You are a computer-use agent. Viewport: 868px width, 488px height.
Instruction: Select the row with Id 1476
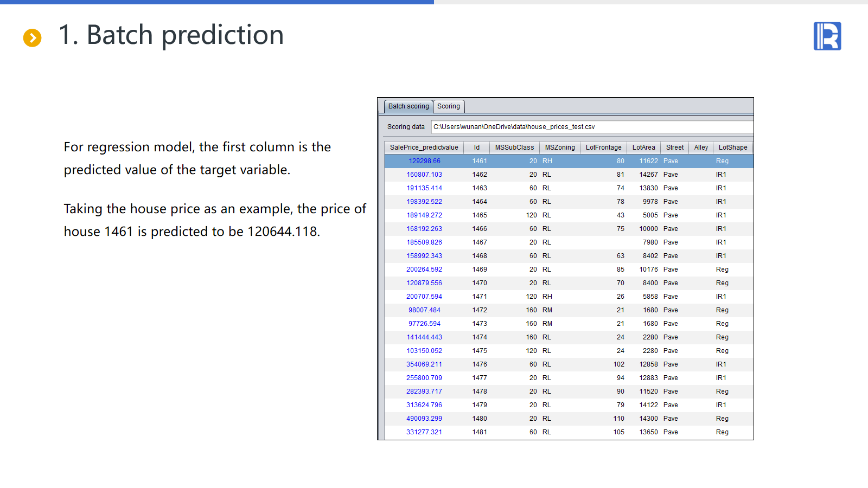pyautogui.click(x=480, y=364)
